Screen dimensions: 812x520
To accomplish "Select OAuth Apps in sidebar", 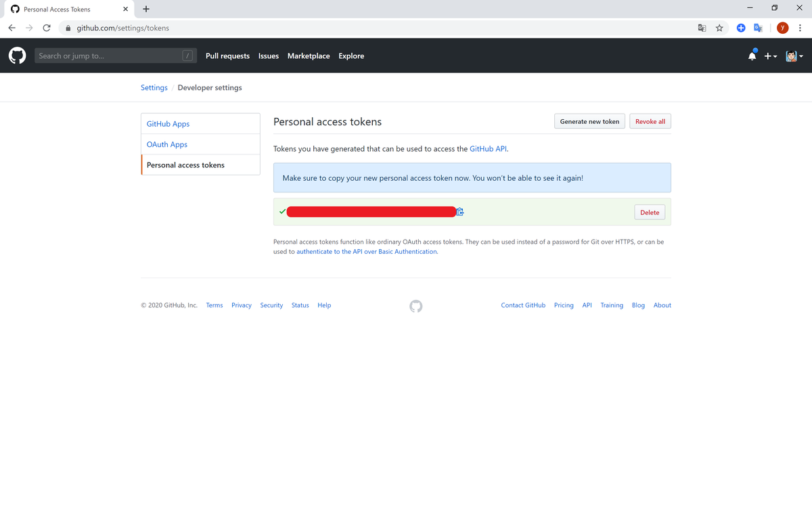I will pos(200,144).
